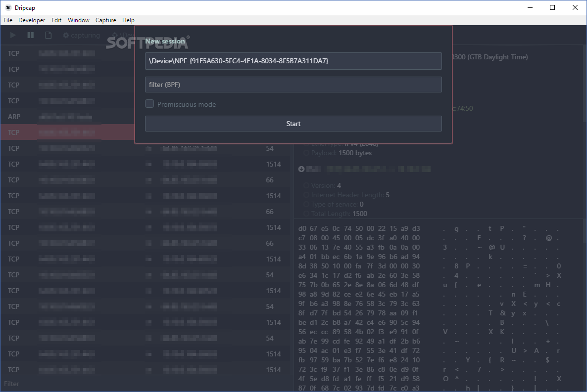Select the ARP packet row
The image size is (587, 392).
67,117
